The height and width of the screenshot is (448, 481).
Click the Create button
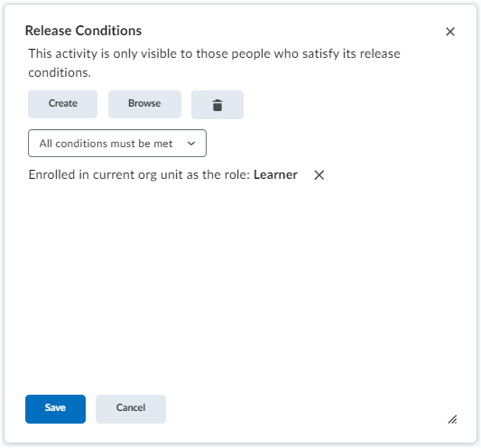coord(62,104)
